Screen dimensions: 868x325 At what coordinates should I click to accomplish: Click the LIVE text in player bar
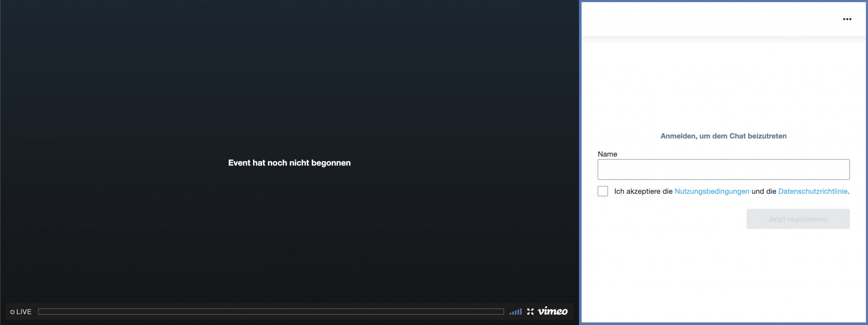(24, 312)
